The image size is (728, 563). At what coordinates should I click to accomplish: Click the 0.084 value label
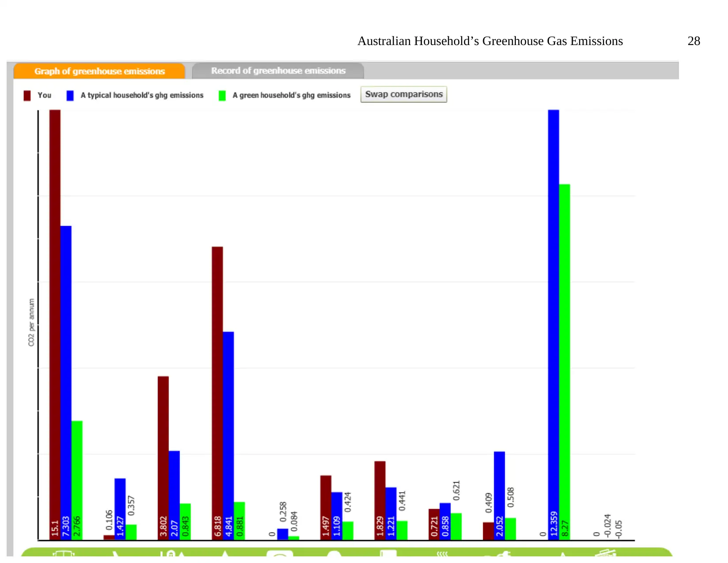pyautogui.click(x=294, y=521)
